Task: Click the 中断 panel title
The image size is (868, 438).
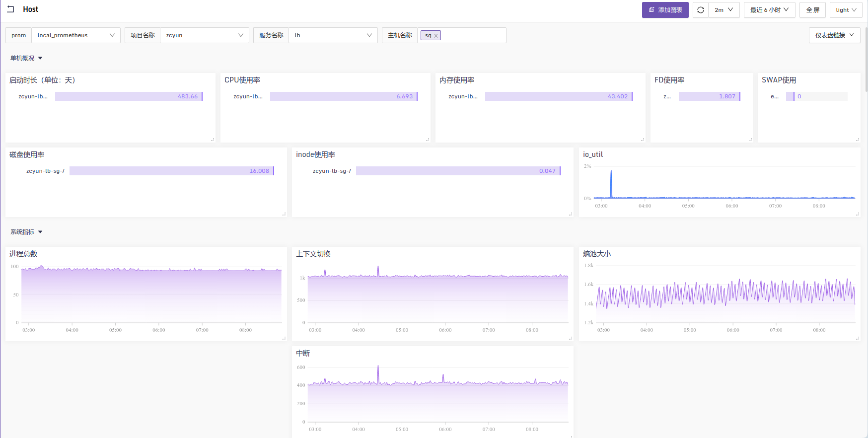Action: pyautogui.click(x=303, y=353)
